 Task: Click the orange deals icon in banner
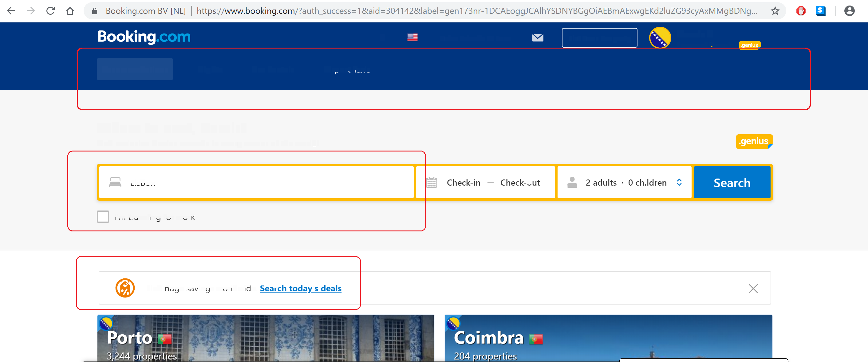click(125, 288)
